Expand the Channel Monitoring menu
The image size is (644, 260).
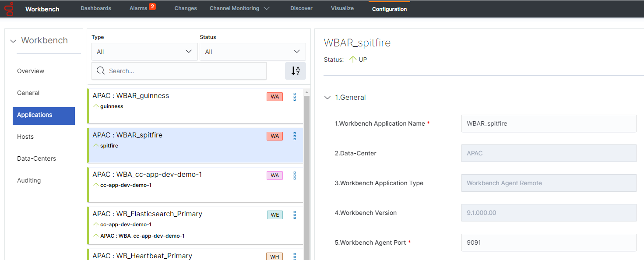click(x=239, y=8)
